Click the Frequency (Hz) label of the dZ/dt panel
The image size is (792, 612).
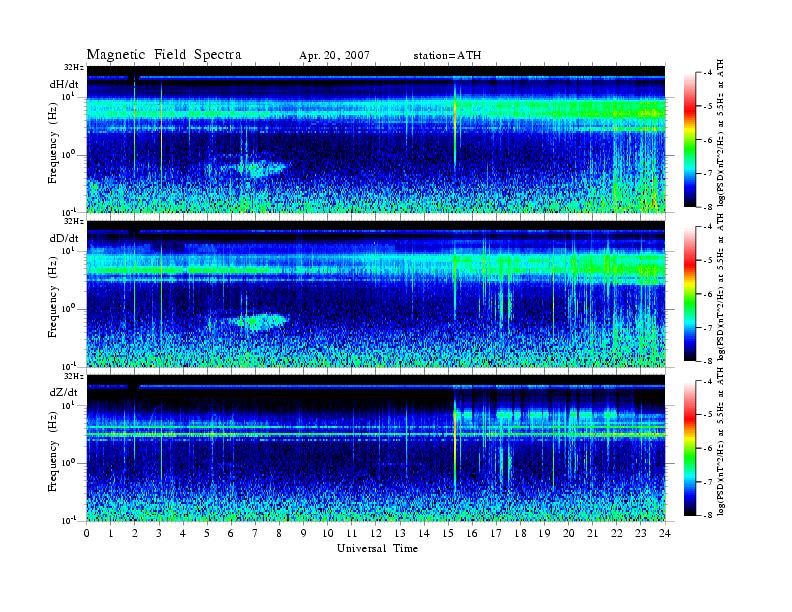[53, 449]
